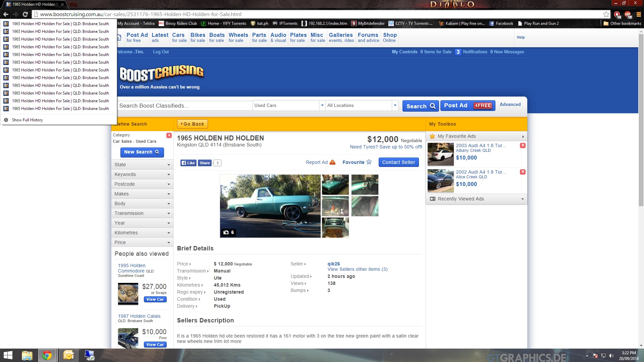Click the notifications count badge

coord(458,52)
